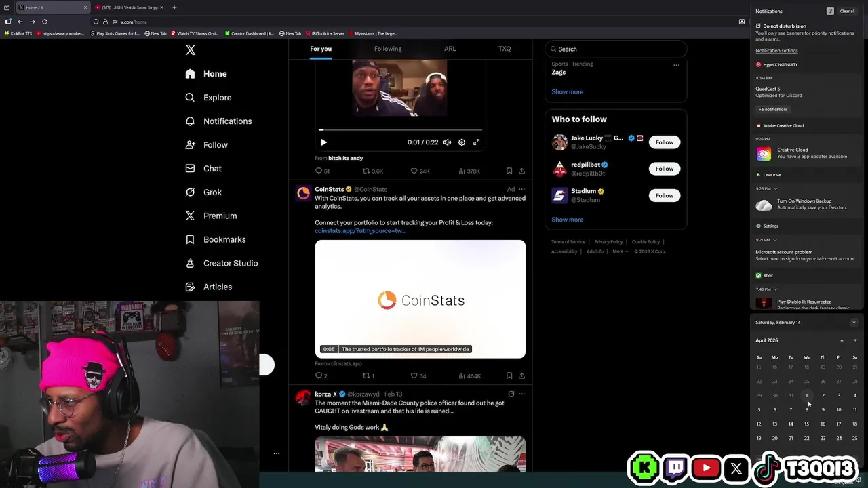Screen dimensions: 868x488
Task: Open Notification settings link
Action: [x=776, y=51]
